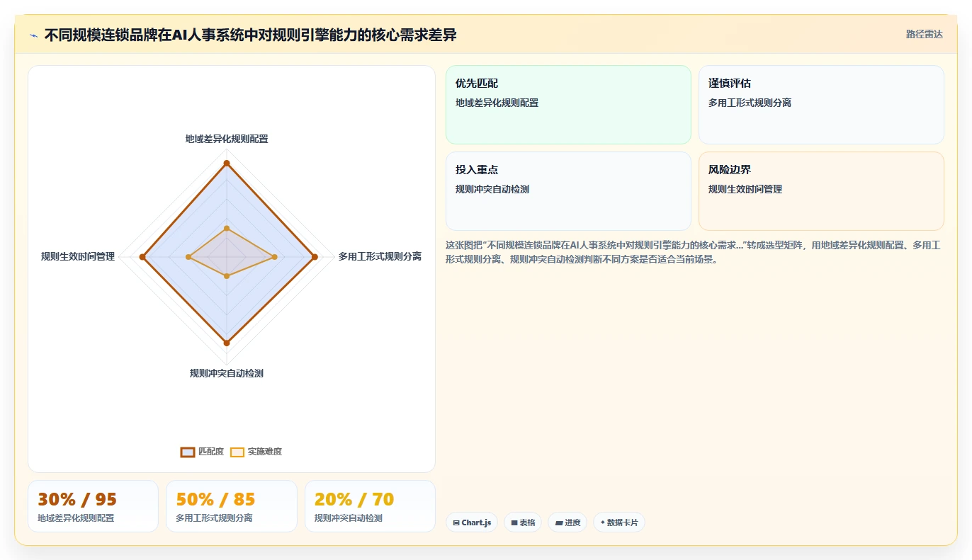Click the description paragraph starting 这张图把
972x560 pixels.
point(694,252)
